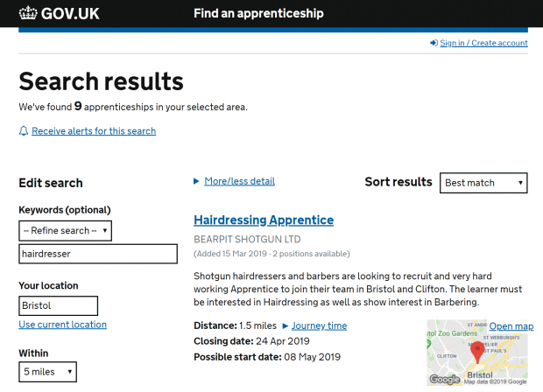
Task: Click Receive alerts for this search link
Action: coord(94,131)
